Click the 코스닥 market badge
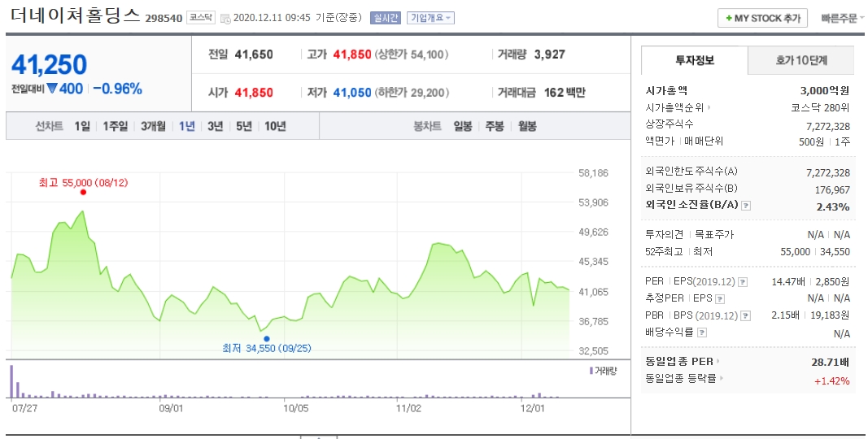868x439 pixels. click(x=200, y=18)
